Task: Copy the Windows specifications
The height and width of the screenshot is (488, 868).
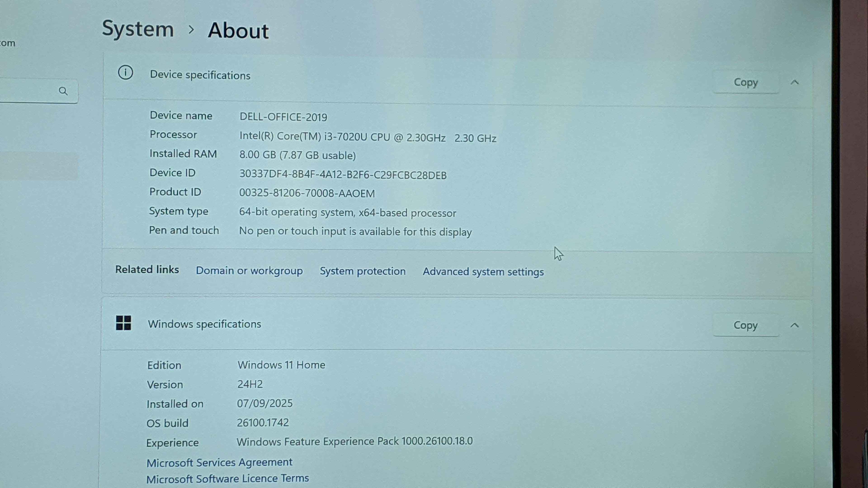Action: coord(745,325)
